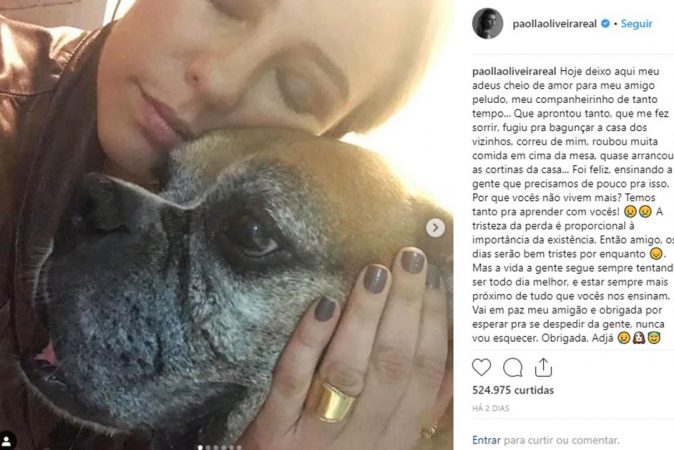Screen dimensions: 674x450
Task: Like the post with the heart icon
Action: coord(481,367)
